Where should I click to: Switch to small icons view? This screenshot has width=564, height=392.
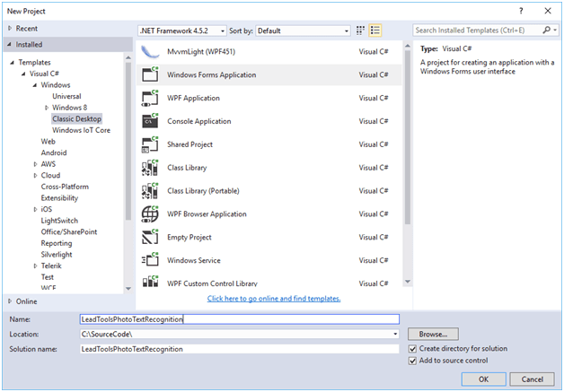pos(360,30)
